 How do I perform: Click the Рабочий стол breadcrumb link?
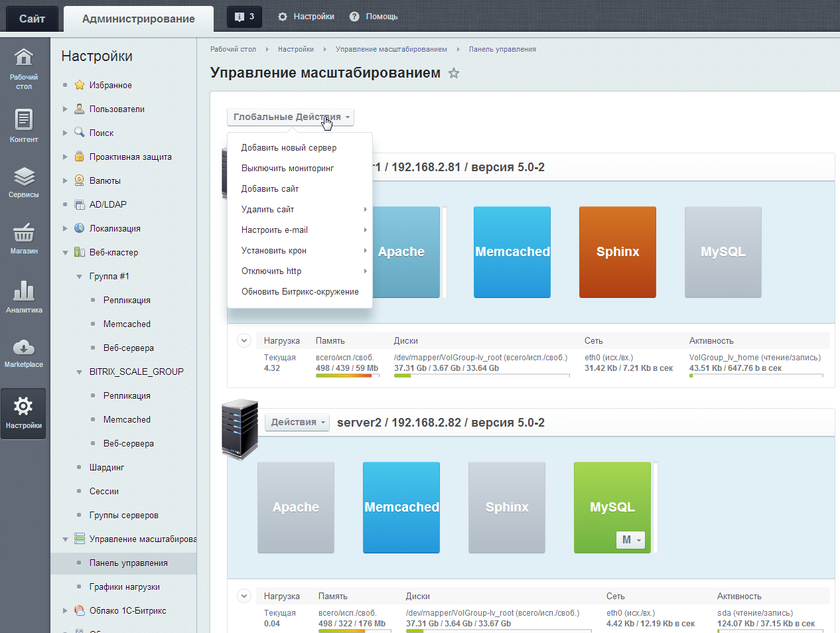(x=233, y=49)
